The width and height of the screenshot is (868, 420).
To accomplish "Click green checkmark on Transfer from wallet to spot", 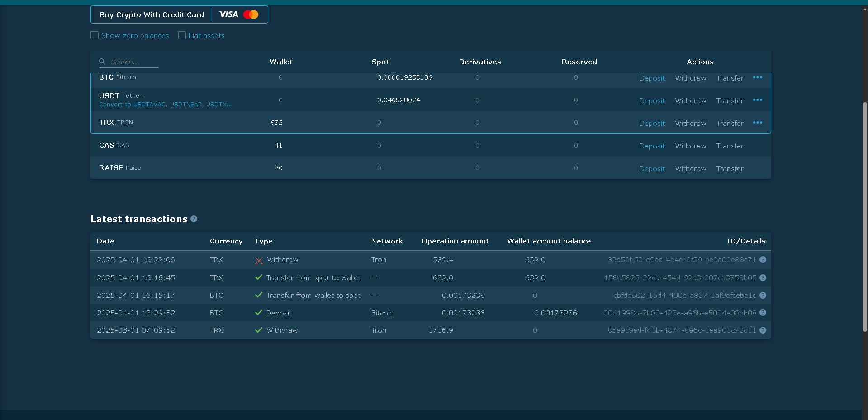I will pos(259,295).
